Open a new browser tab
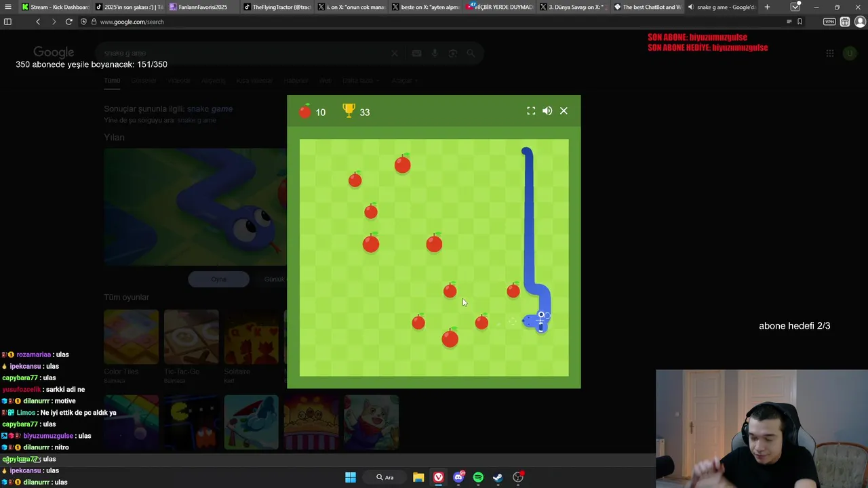This screenshot has width=868, height=488. (767, 7)
